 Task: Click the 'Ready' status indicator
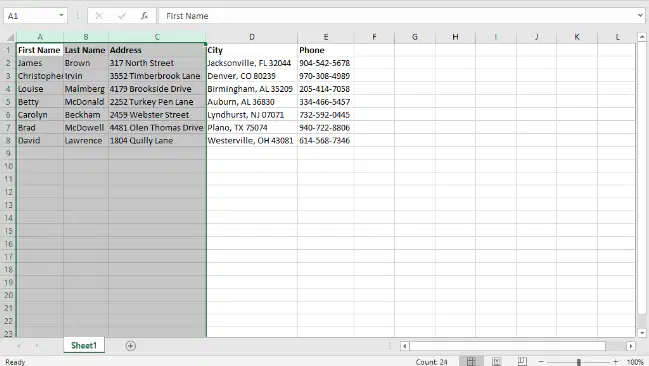click(15, 362)
